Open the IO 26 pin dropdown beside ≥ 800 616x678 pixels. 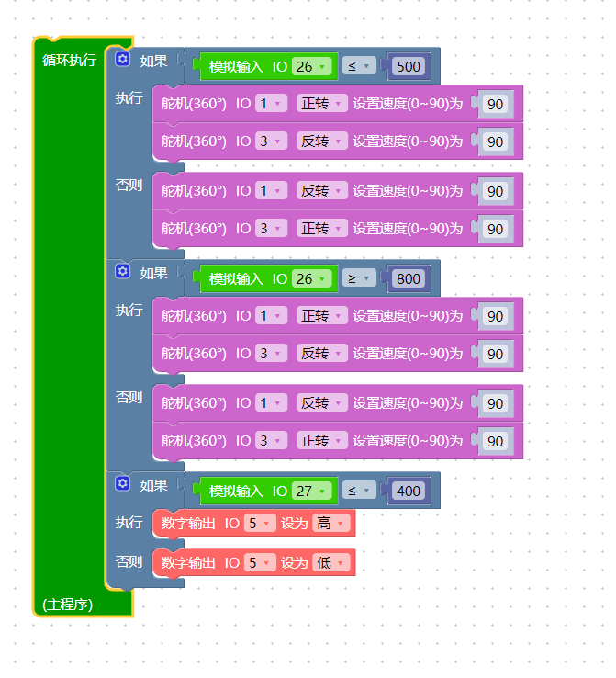312,279
